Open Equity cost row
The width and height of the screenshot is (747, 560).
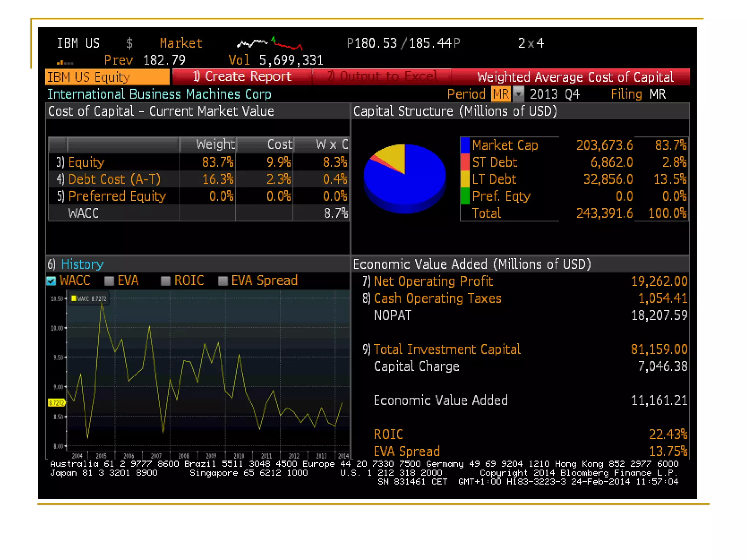86,162
